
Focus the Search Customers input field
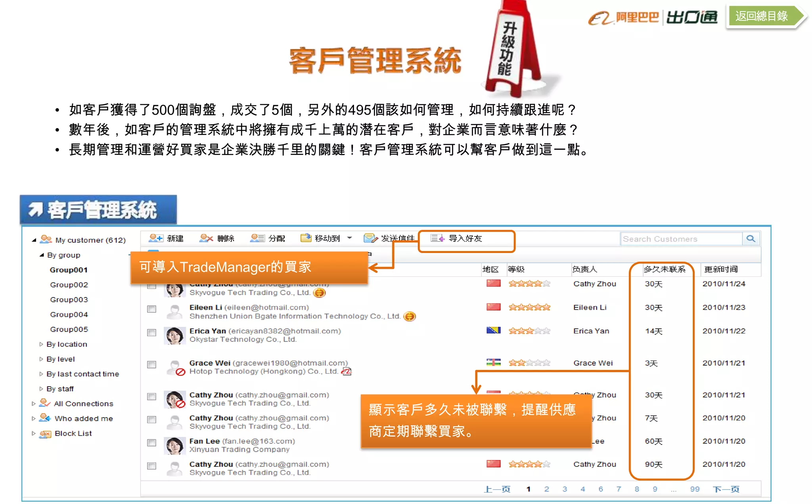tap(681, 239)
